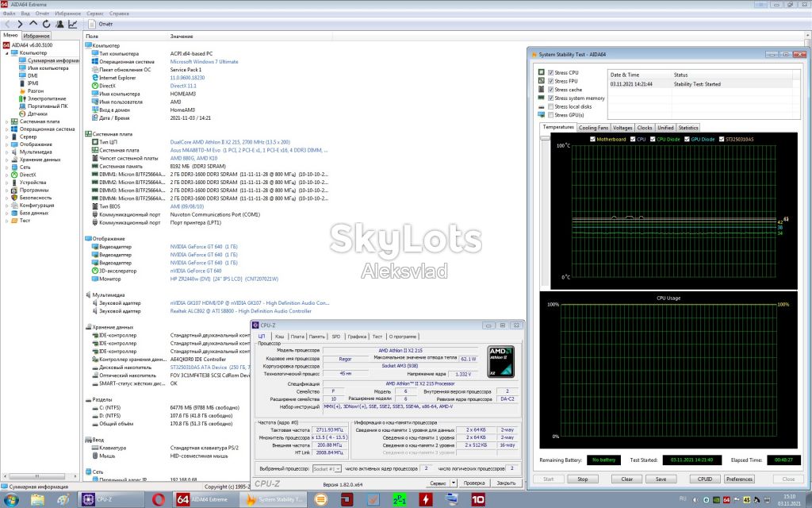The width and height of the screenshot is (812, 508).
Task: Switch to the Cooling Fans tab
Action: coord(593,128)
